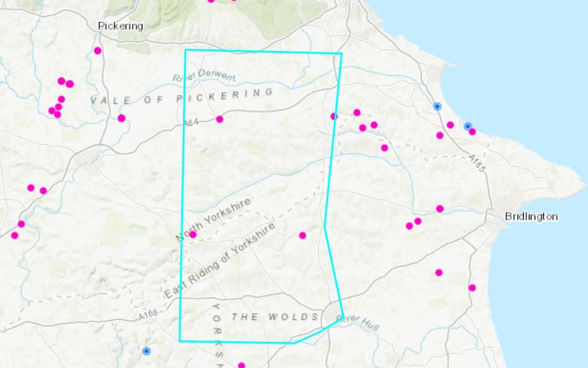Select the magenta marker on the polygon's right edge
Screen dimensions: 588x368
(333, 117)
